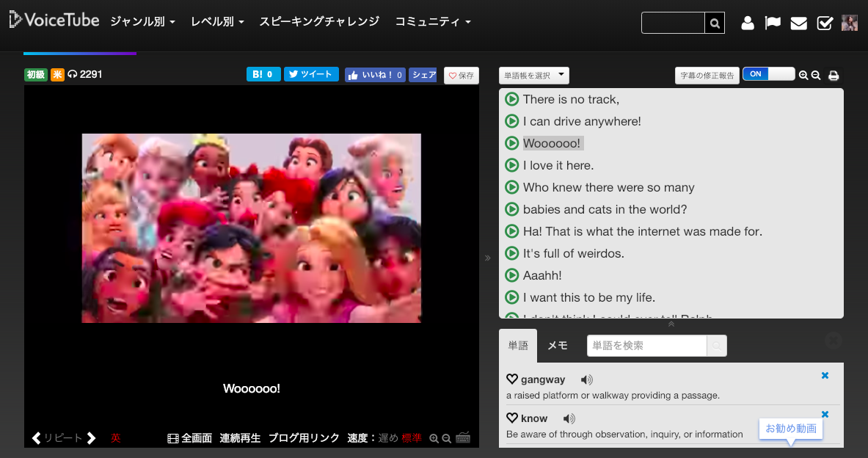Play line 'Aaahh!'
868x458 pixels.
[x=511, y=275]
